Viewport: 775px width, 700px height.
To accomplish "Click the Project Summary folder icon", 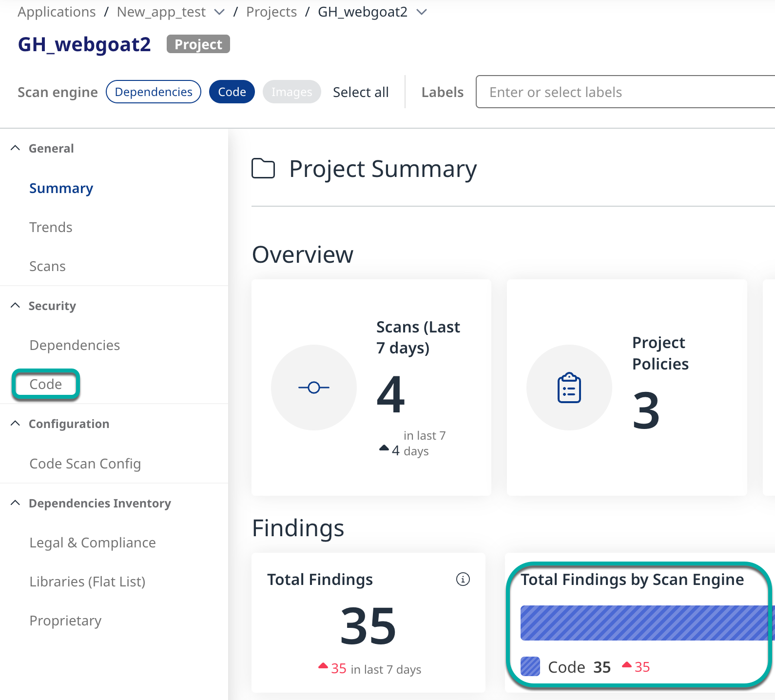I will [263, 169].
